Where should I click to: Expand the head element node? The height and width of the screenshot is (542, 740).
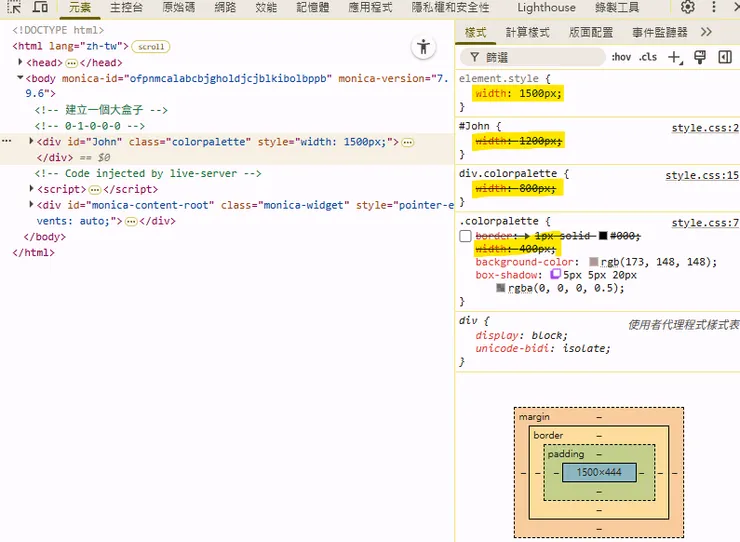(20, 62)
